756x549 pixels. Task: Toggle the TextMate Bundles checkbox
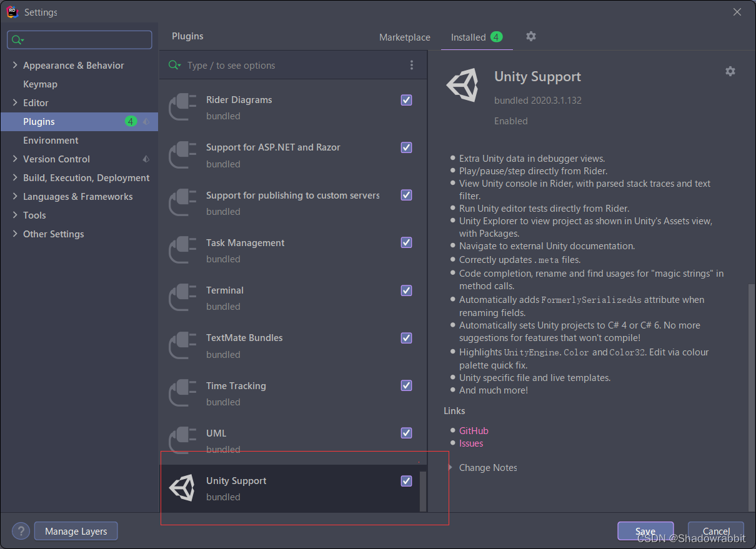(407, 338)
